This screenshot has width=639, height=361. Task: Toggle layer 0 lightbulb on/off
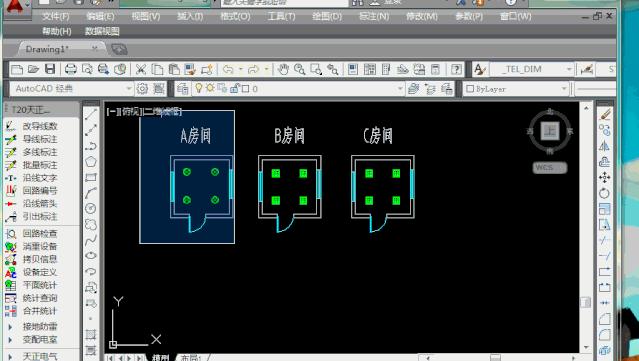pos(199,88)
